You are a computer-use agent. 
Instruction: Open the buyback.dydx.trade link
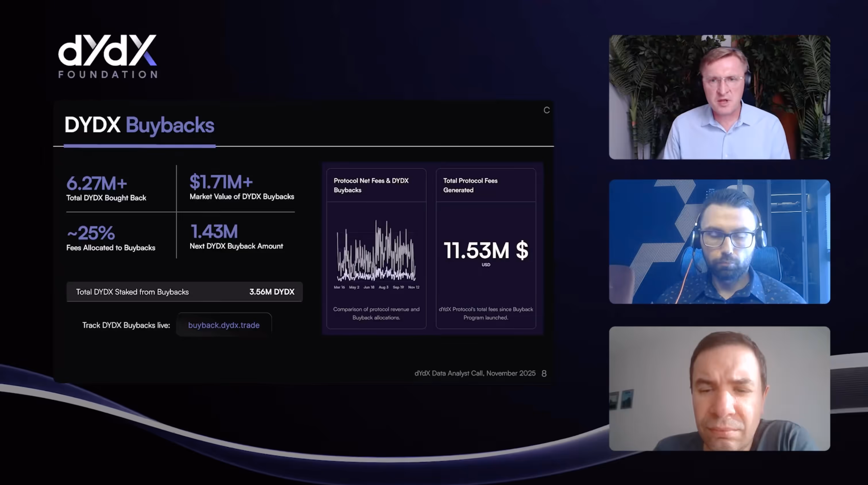tap(224, 325)
